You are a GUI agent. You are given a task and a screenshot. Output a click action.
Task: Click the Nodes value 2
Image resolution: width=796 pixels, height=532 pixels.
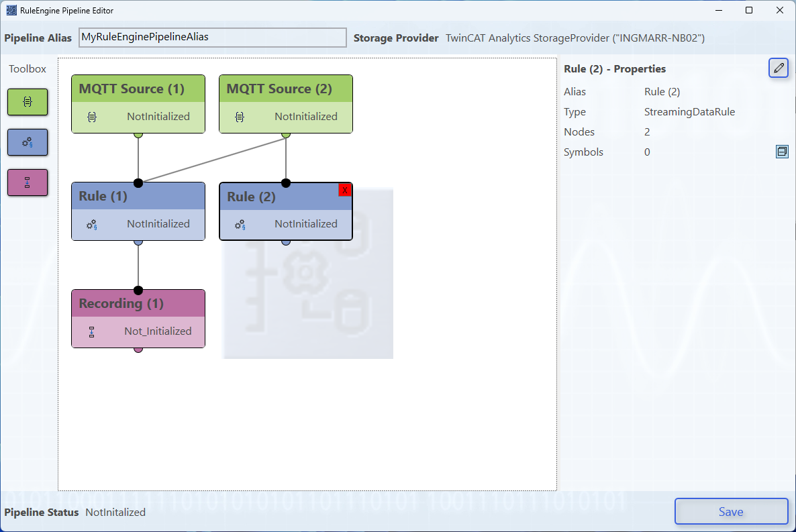click(647, 132)
